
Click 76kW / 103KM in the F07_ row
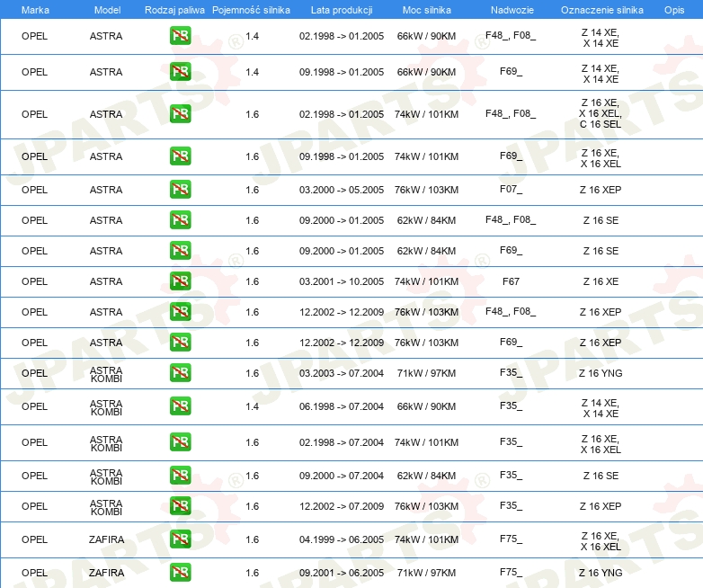pyautogui.click(x=426, y=190)
